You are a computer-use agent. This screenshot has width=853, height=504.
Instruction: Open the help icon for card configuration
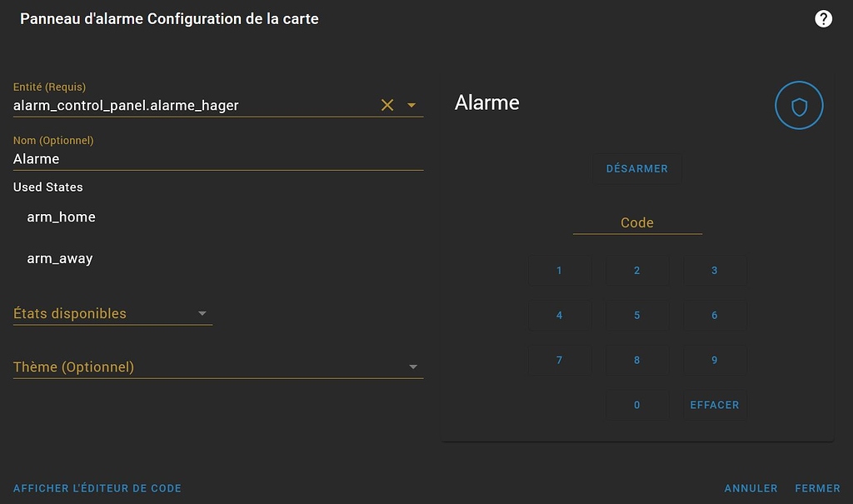coord(823,18)
